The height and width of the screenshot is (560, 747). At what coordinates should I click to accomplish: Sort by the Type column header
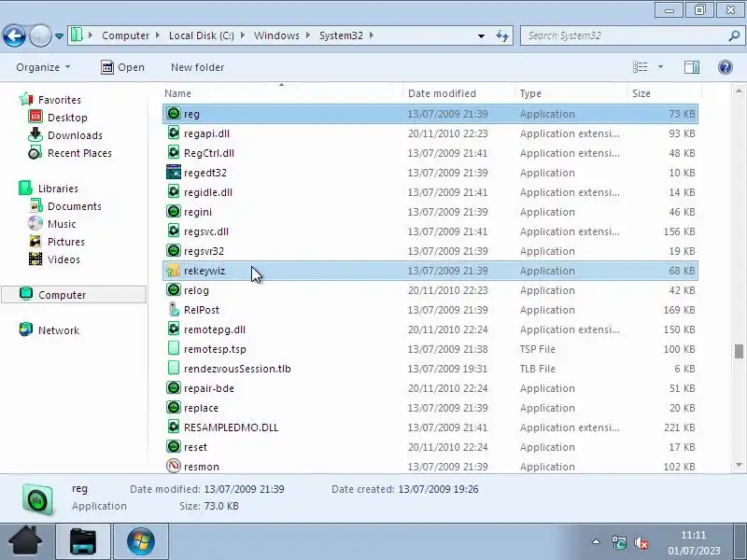530,93
